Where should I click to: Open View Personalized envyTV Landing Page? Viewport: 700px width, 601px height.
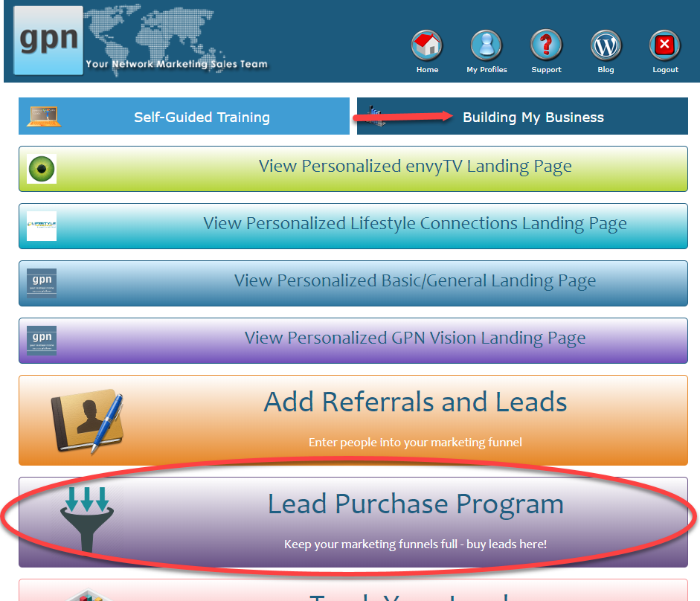point(353,169)
